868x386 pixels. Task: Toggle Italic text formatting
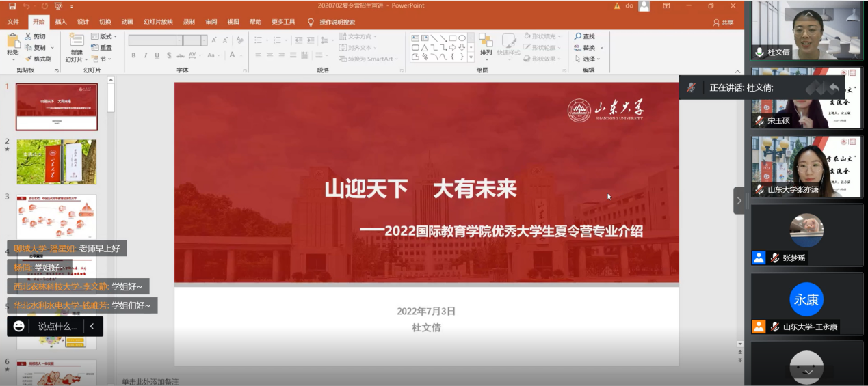[145, 55]
